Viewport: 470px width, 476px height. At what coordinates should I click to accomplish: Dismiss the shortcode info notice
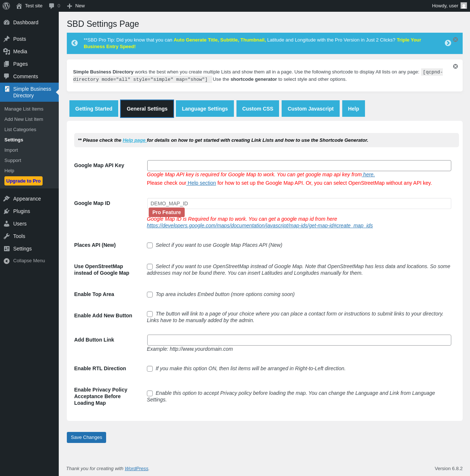coord(455,66)
